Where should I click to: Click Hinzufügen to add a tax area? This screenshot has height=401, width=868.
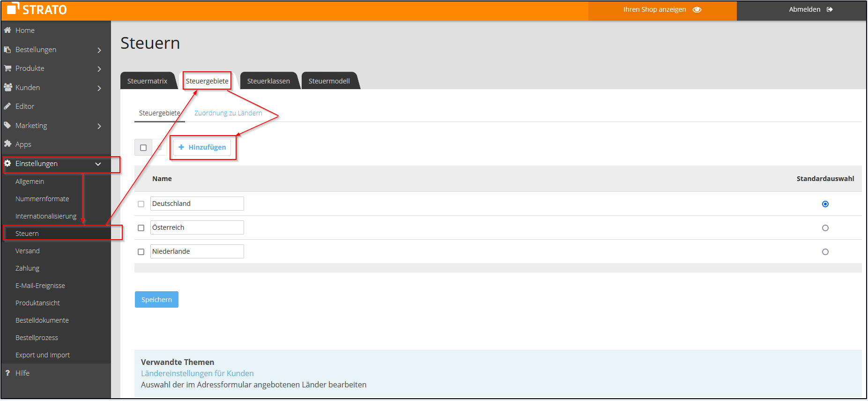[x=202, y=147]
